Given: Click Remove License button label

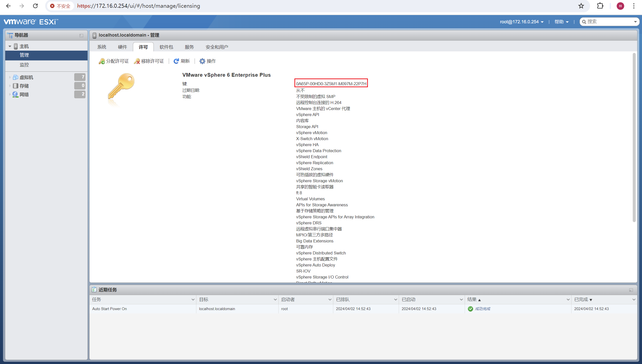Looking at the screenshot, I should pyautogui.click(x=152, y=61).
